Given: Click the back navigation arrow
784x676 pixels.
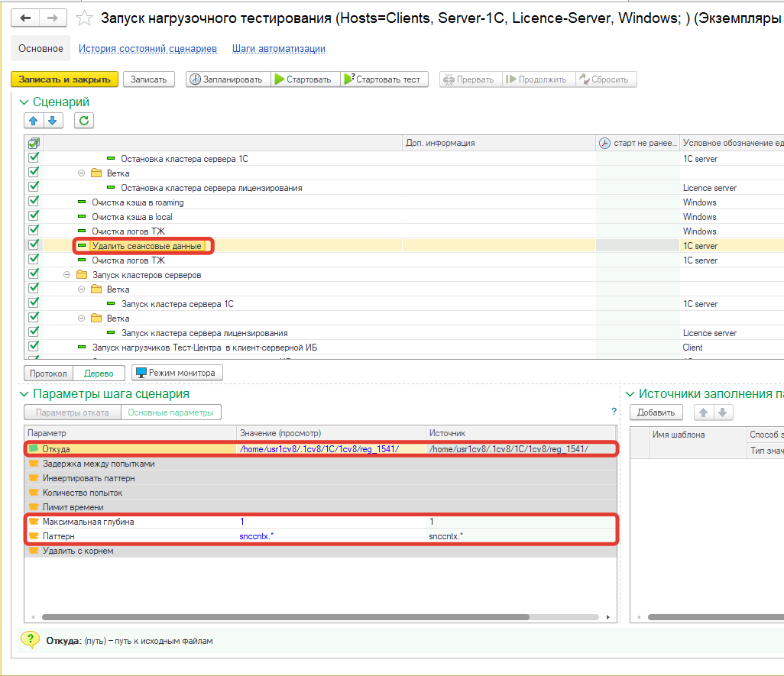Looking at the screenshot, I should click(26, 18).
